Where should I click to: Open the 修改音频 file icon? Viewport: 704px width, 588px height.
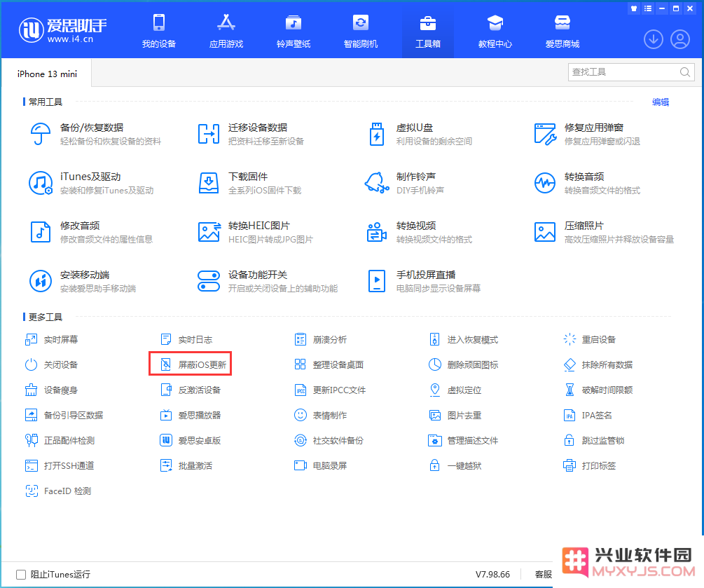(41, 232)
